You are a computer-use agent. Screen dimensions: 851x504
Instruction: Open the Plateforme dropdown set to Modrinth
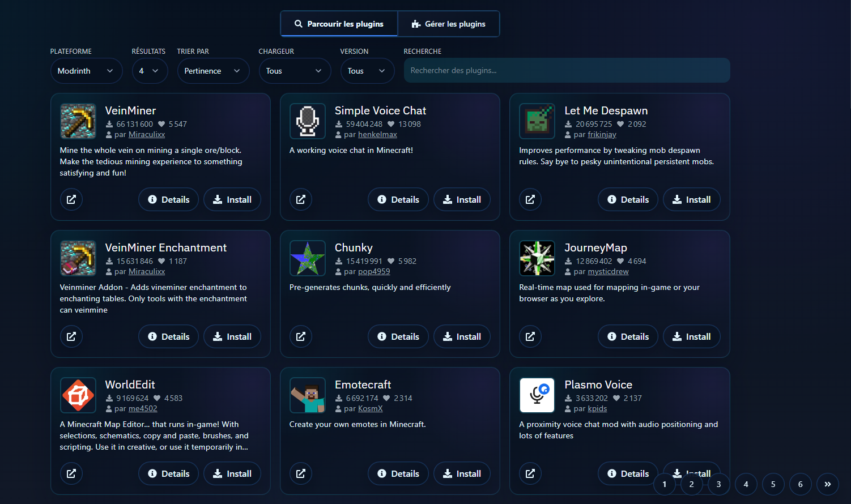pos(86,71)
